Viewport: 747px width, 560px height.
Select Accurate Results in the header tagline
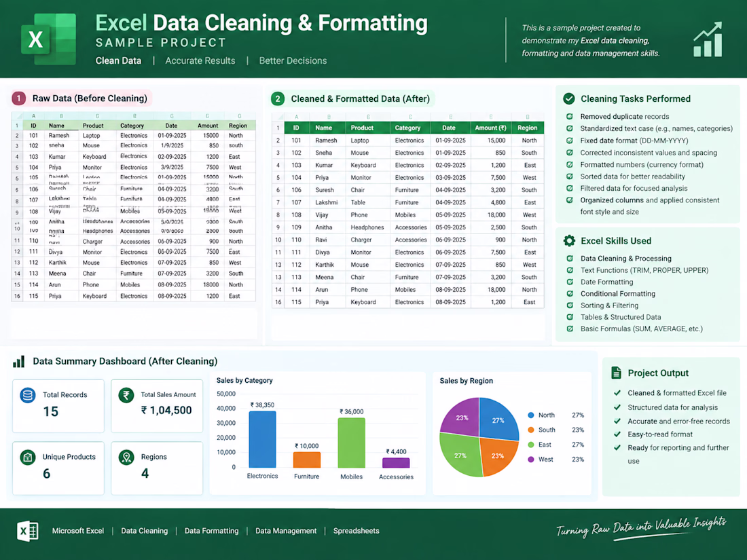point(200,60)
